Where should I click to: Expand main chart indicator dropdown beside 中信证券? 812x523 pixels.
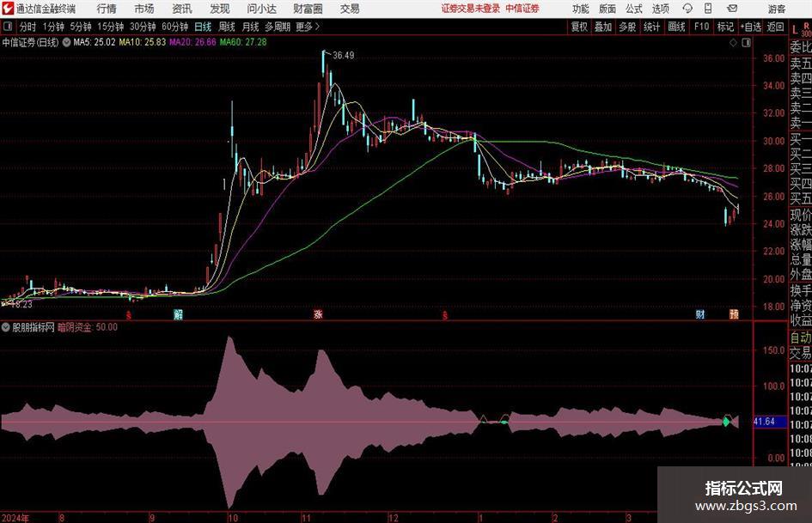click(x=66, y=42)
